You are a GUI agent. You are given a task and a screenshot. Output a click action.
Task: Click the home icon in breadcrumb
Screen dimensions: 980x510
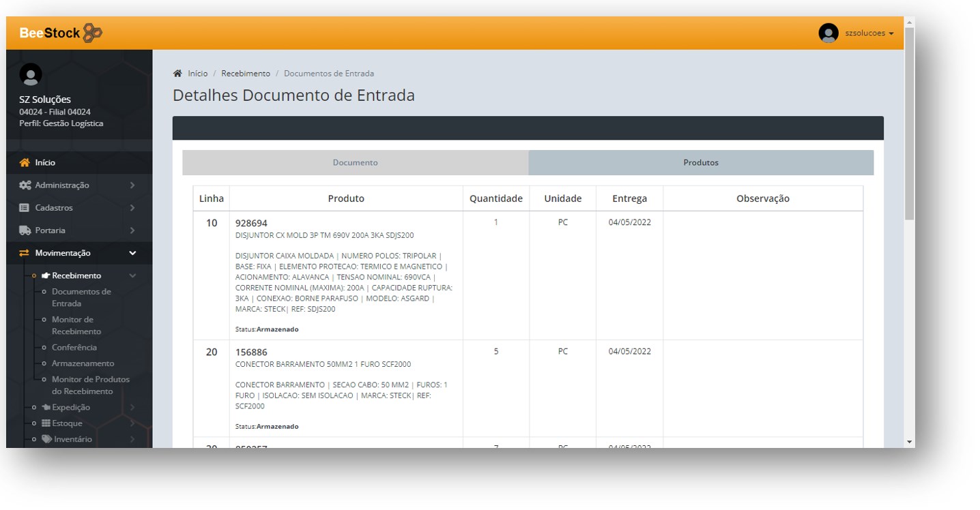click(177, 74)
